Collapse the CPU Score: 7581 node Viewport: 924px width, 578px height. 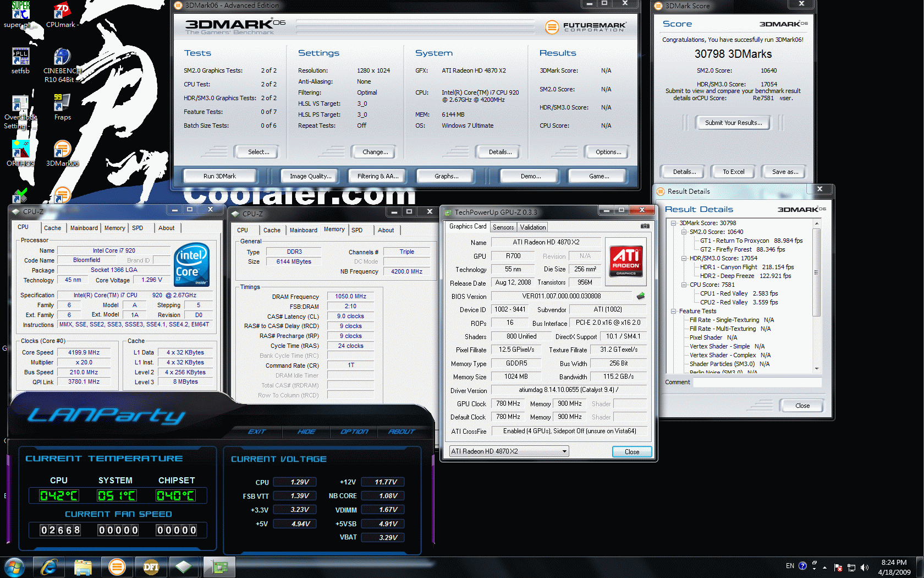coord(684,285)
